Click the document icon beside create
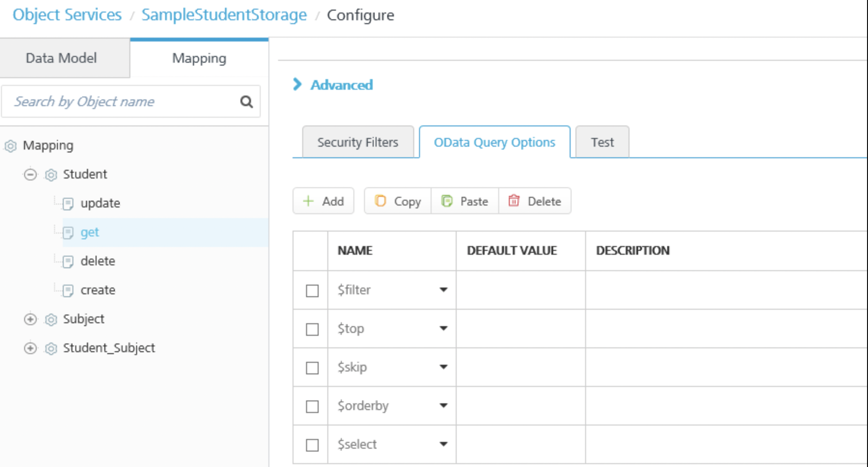Viewport: 868px width, 467px height. pyautogui.click(x=68, y=290)
